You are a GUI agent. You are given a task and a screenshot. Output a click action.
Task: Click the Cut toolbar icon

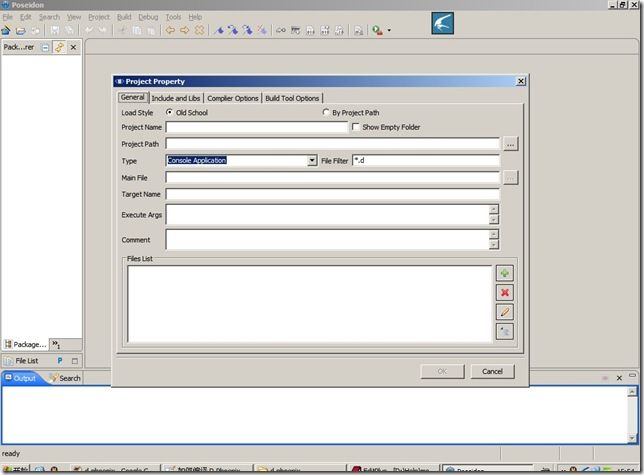122,30
